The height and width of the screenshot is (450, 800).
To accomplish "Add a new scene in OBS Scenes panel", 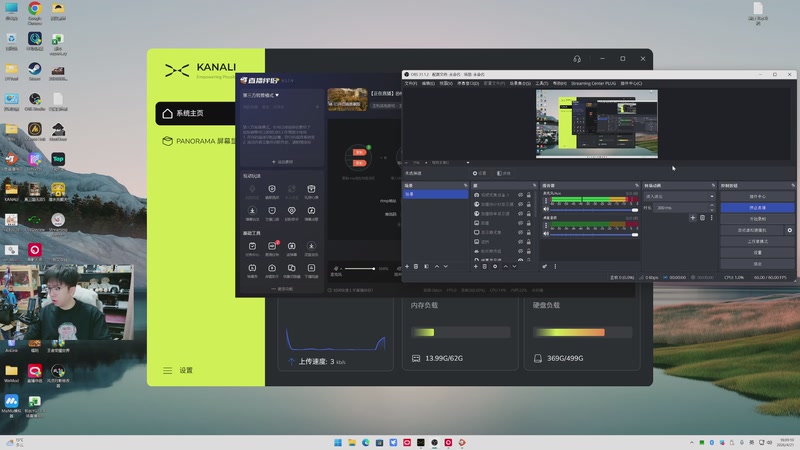I will [407, 266].
